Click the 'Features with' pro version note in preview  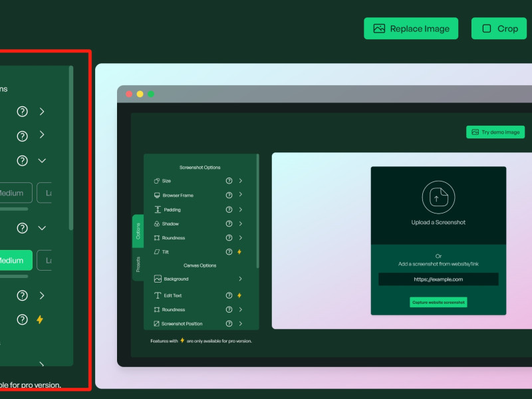[201, 340]
